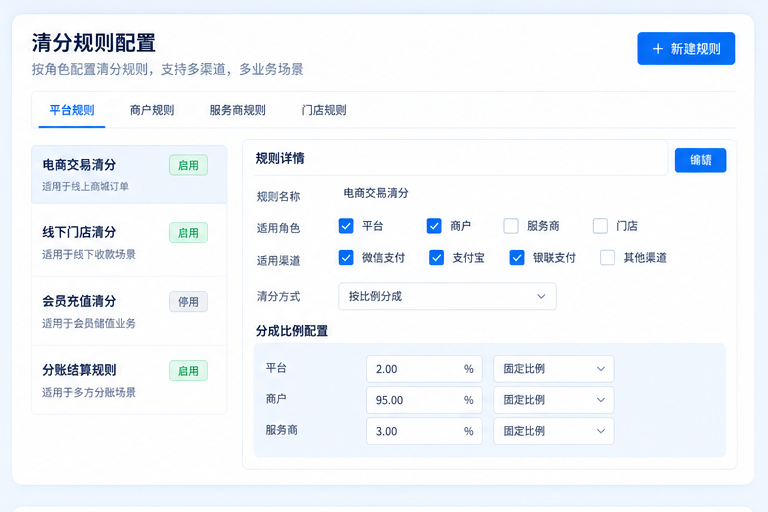This screenshot has height=512, width=768.
Task: Select the 电商交易清分 rule
Action: [x=129, y=174]
